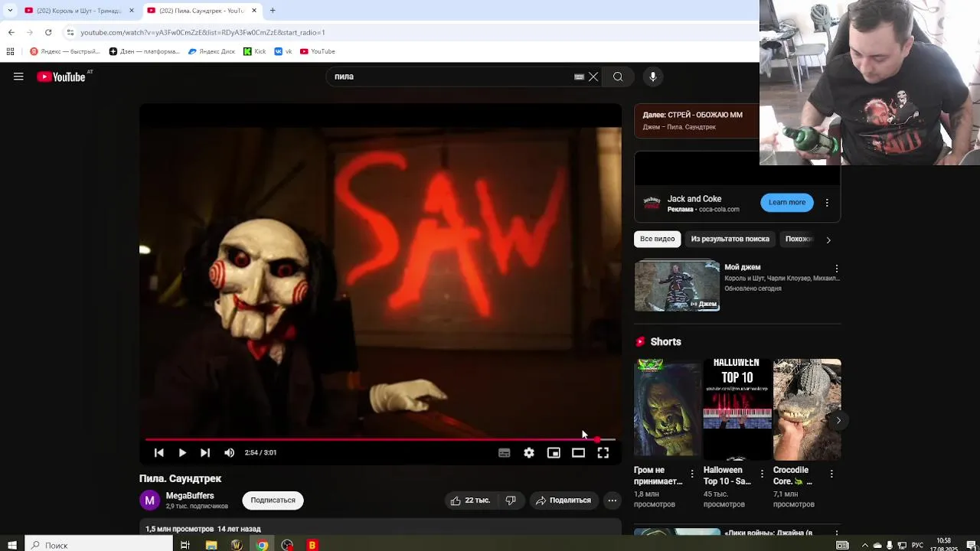
Task: Like the video, 22 тыс.
Action: coord(470,500)
